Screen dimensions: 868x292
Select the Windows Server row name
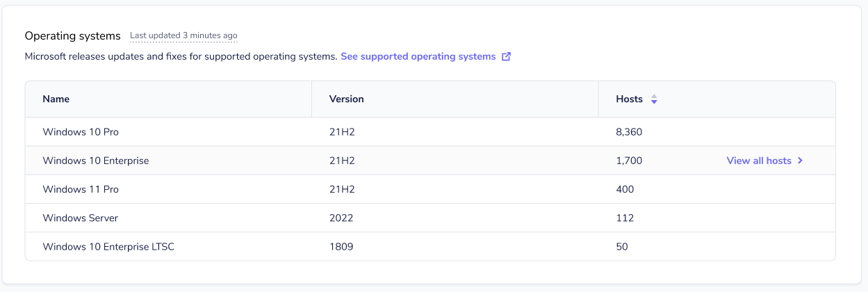click(x=81, y=218)
